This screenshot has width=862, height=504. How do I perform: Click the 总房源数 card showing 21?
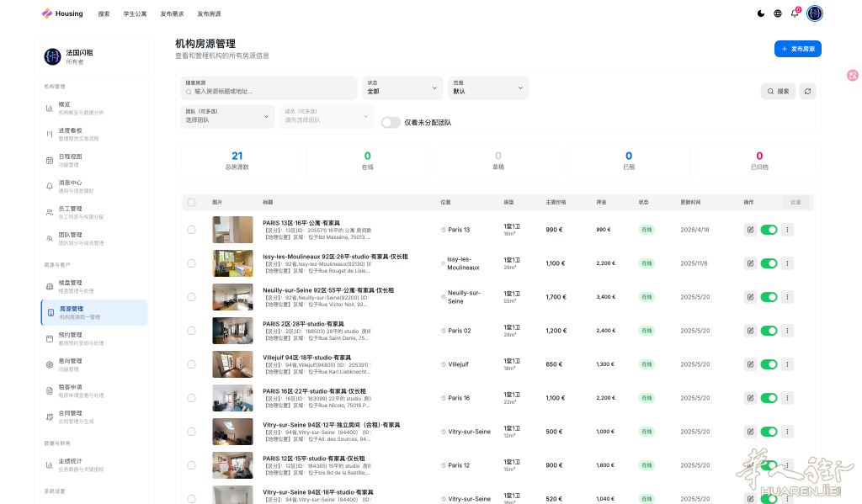click(237, 160)
